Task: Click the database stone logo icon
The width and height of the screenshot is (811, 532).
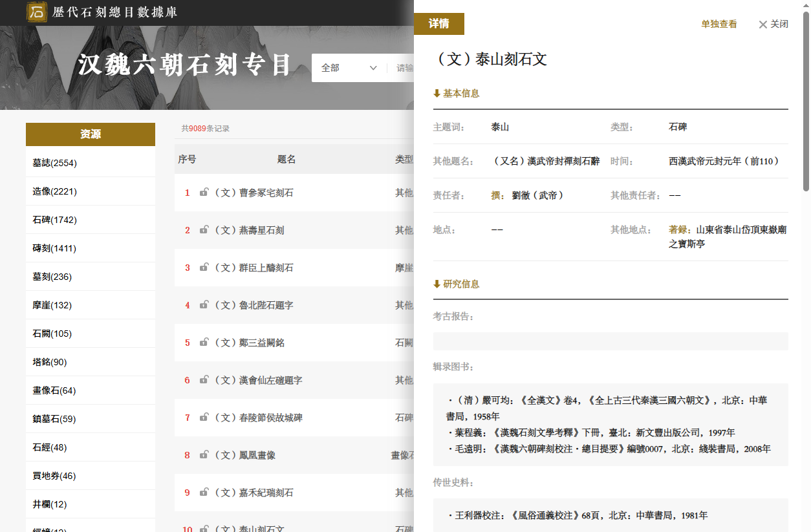Action: point(37,12)
